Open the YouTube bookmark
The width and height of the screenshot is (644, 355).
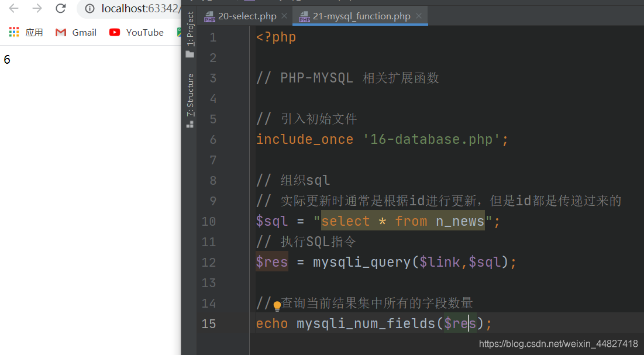point(136,33)
